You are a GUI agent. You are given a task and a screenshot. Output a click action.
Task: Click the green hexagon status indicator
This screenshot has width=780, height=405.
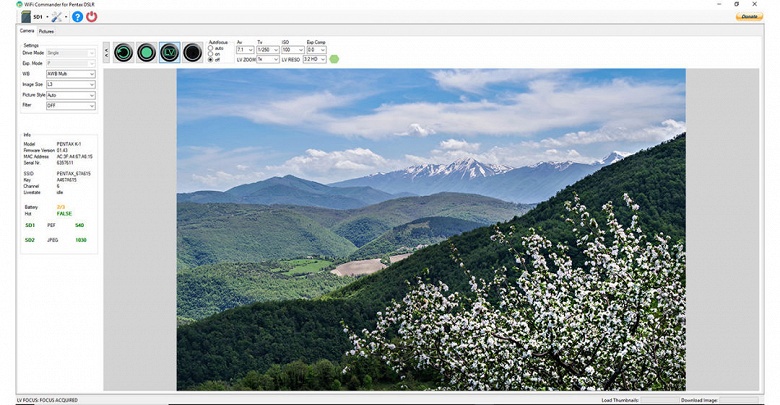[334, 59]
